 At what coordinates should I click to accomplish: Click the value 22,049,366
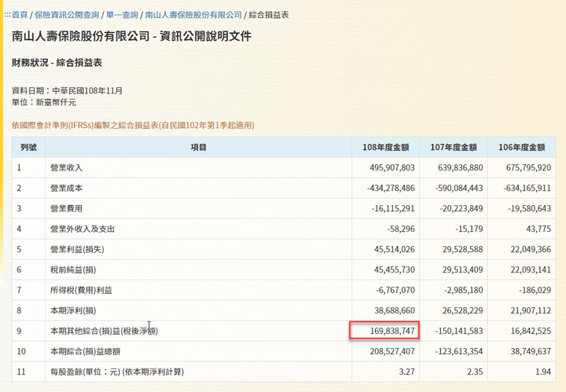(x=531, y=249)
